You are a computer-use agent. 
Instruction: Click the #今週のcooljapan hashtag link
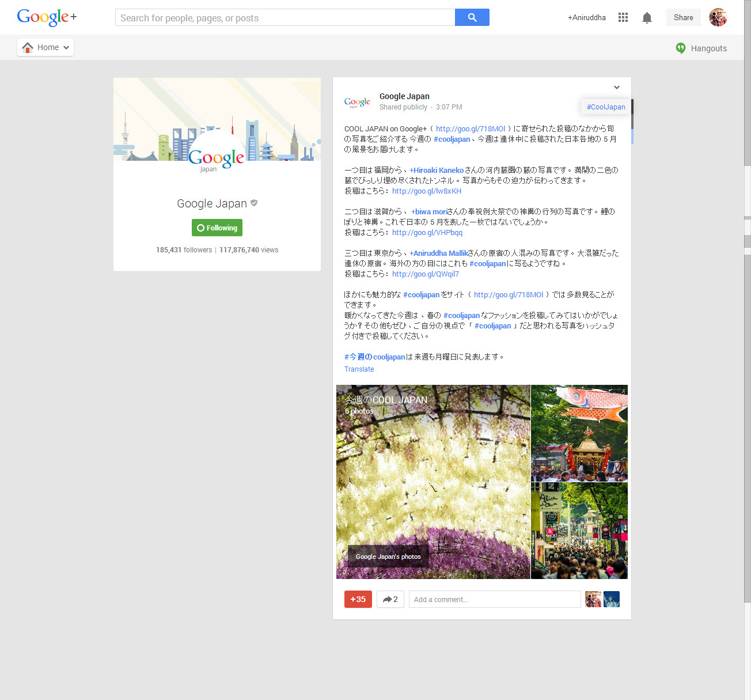375,357
